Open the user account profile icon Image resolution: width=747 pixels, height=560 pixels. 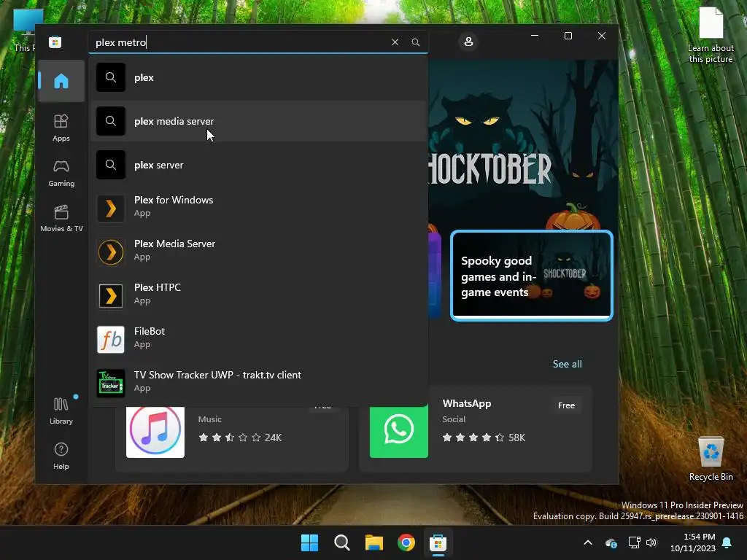pos(468,42)
